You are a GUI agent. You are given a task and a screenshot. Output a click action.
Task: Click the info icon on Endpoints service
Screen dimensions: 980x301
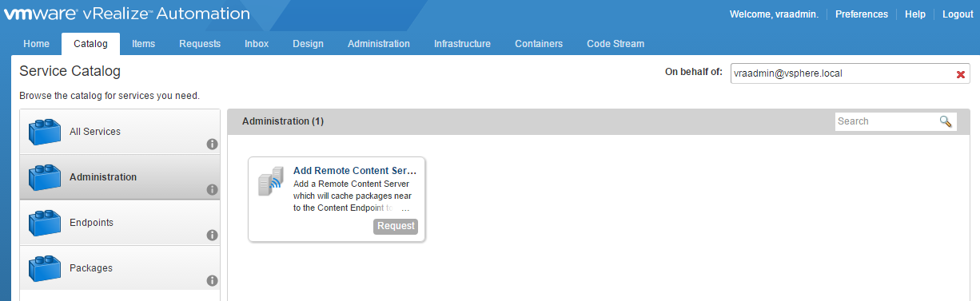pyautogui.click(x=212, y=236)
